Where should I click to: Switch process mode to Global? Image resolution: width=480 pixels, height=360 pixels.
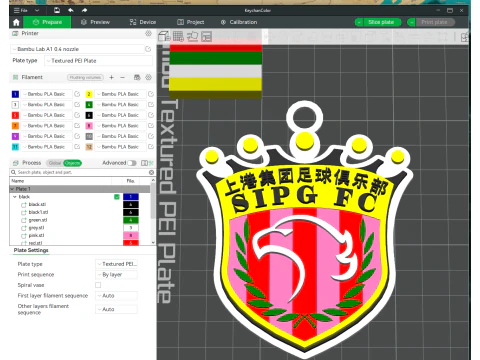[55, 163]
